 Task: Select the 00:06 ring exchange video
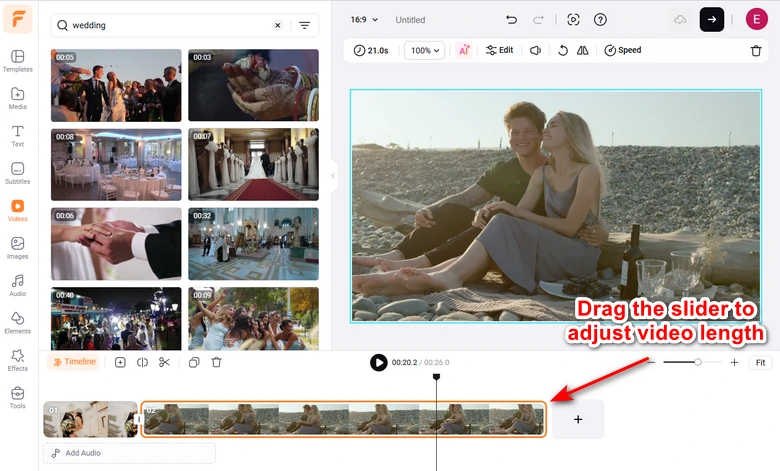pyautogui.click(x=116, y=244)
